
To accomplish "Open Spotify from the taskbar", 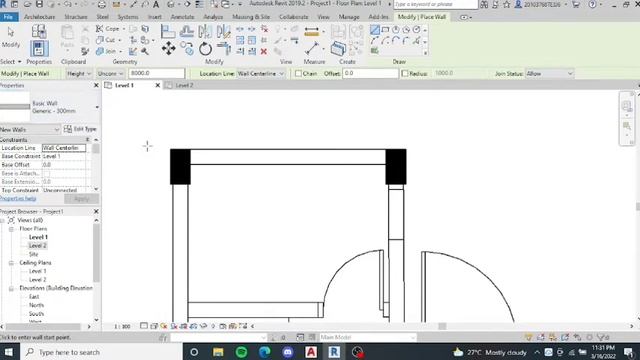I will click(x=241, y=352).
